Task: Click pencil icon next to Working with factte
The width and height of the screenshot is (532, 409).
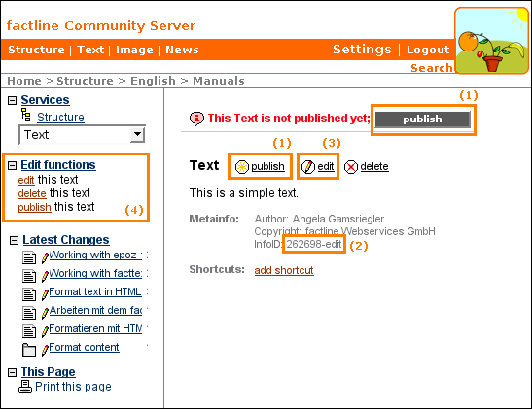Action: pyautogui.click(x=45, y=276)
